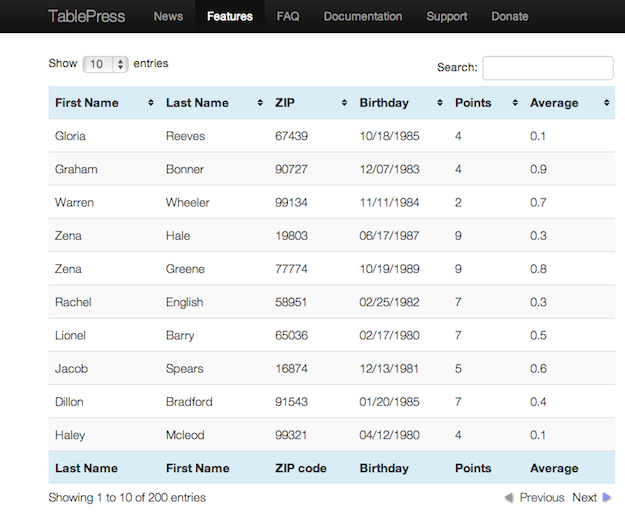Click the sort arrows beside First Name

click(151, 103)
